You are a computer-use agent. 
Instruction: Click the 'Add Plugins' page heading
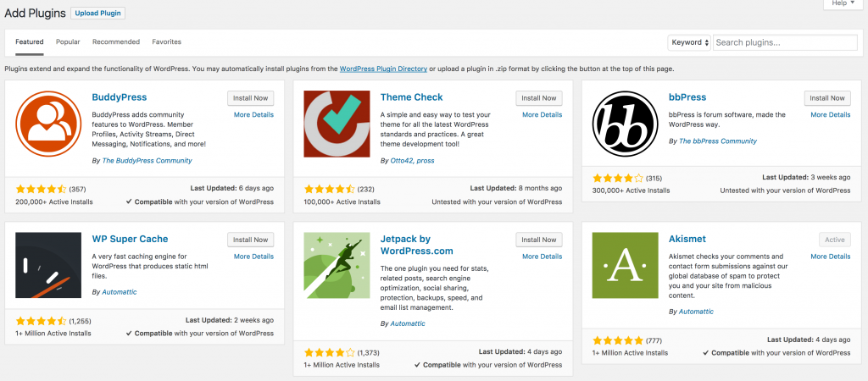coord(35,14)
